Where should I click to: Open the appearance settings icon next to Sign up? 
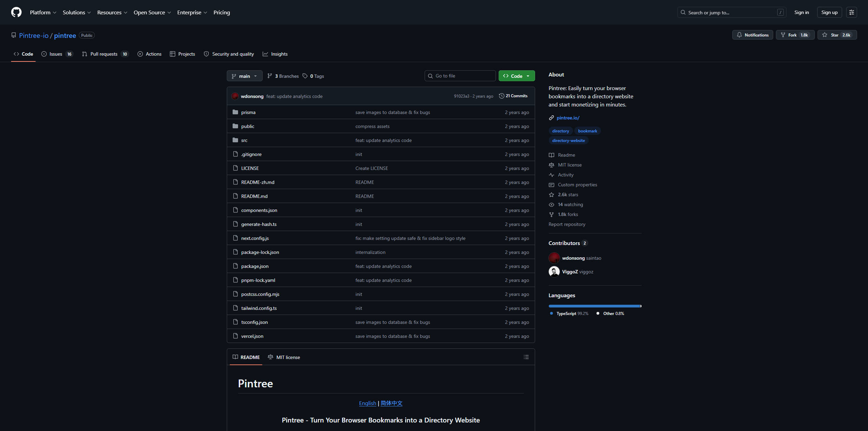(x=851, y=12)
